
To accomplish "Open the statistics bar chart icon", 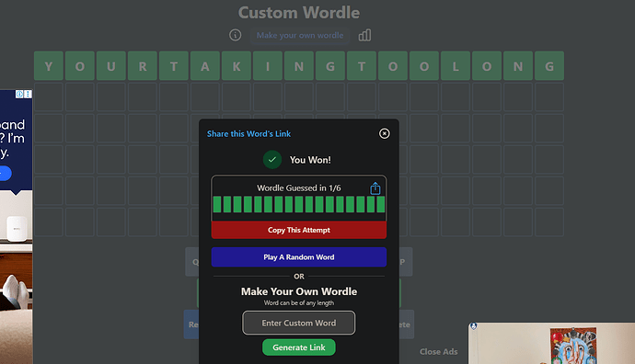I will pos(364,35).
